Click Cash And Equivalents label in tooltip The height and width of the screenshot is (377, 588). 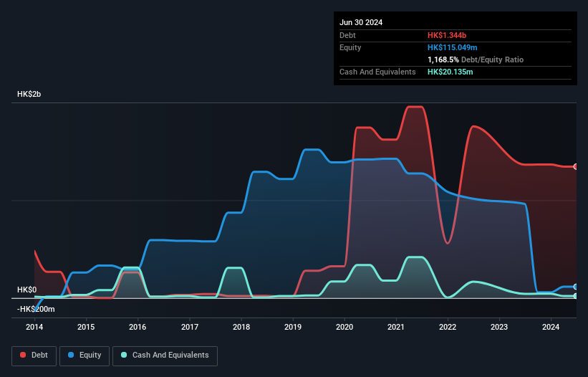[x=377, y=72]
